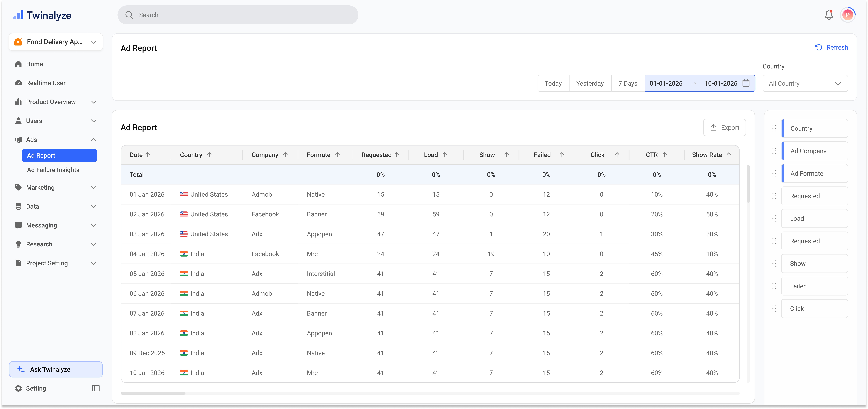The height and width of the screenshot is (409, 868).
Task: Sort the Requested column with its arrow
Action: (397, 155)
